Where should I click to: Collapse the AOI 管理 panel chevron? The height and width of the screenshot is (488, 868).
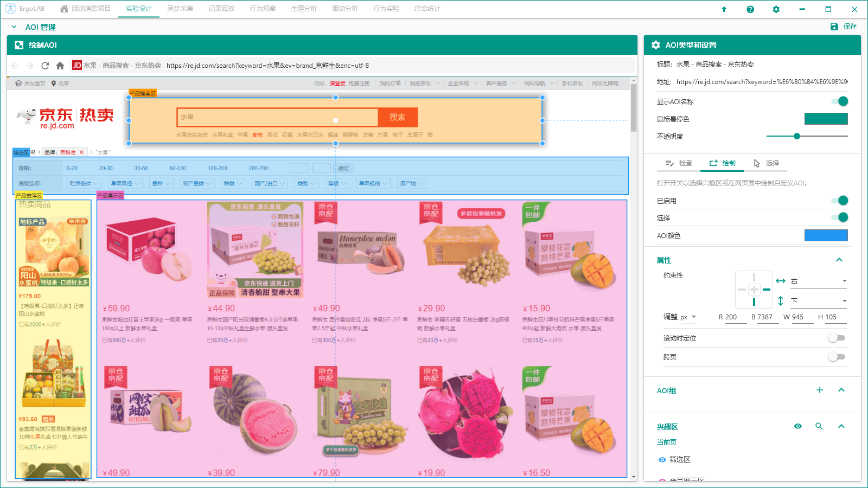[x=14, y=27]
